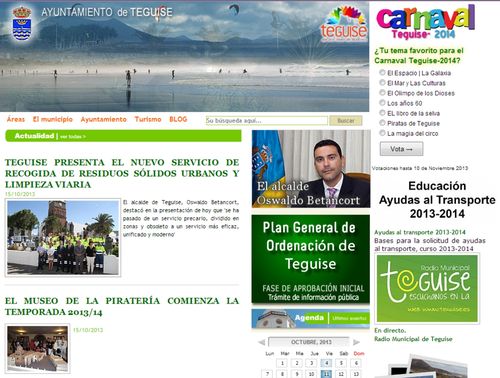The width and height of the screenshot is (500, 378).
Task: Open the Turismo menu item
Action: point(148,119)
